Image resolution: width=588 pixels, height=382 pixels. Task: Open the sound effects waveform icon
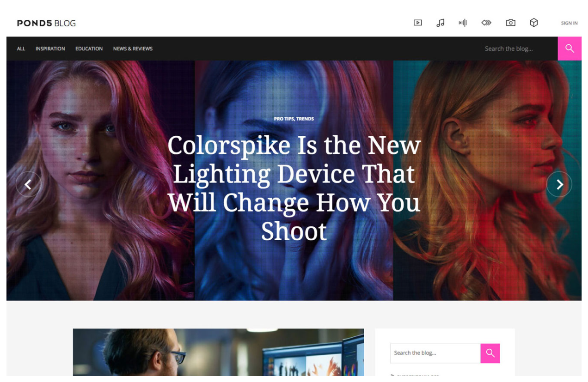(x=463, y=23)
